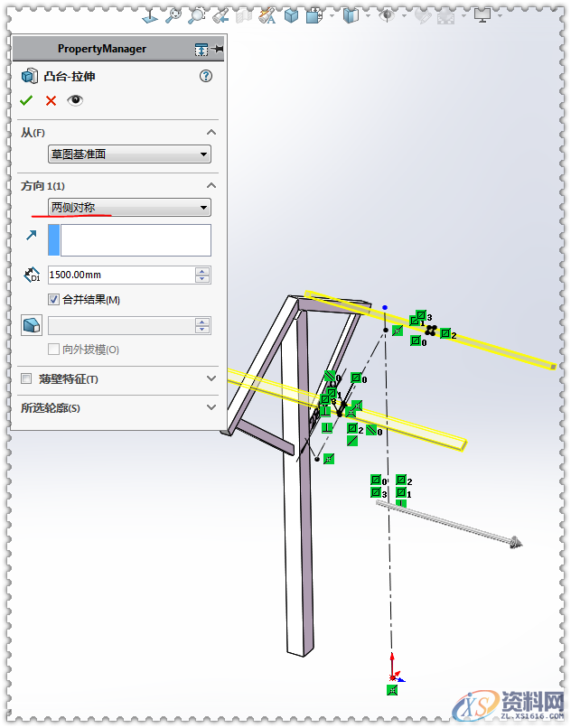The width and height of the screenshot is (571, 728).
Task: Collapse the 从(F) section
Action: 211,132
